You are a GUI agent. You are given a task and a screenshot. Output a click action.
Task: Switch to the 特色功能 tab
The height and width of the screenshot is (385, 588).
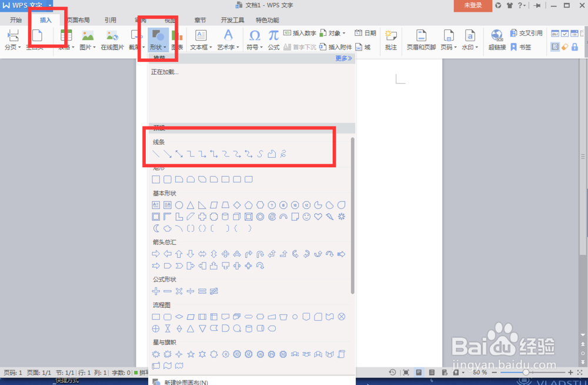(x=268, y=20)
